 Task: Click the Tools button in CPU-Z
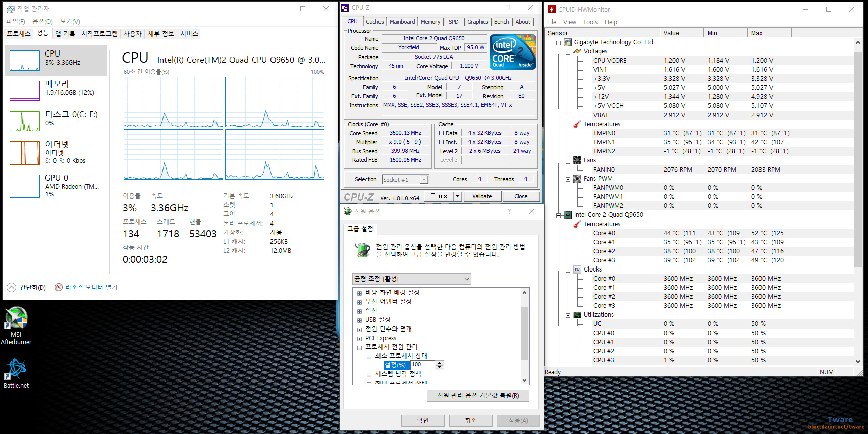point(439,196)
